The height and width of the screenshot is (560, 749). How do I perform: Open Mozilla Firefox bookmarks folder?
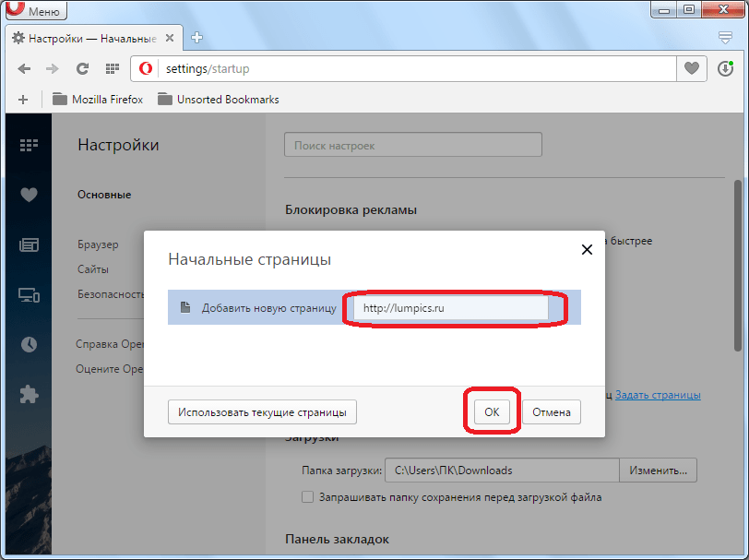(x=98, y=100)
